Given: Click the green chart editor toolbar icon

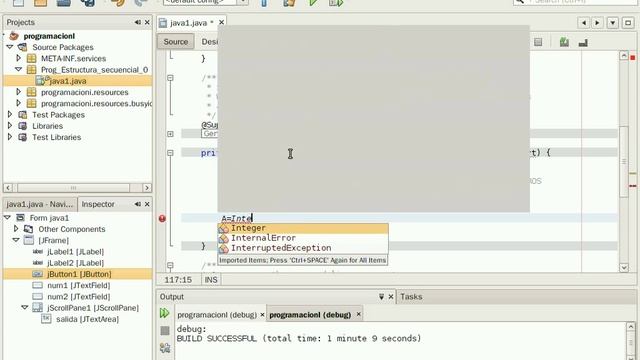Looking at the screenshot, I should point(564,42).
